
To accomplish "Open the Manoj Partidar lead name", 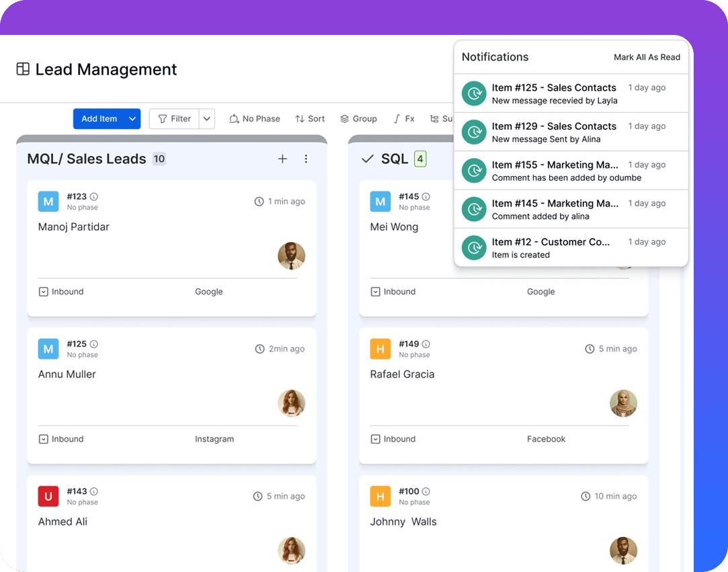I will coord(74,227).
